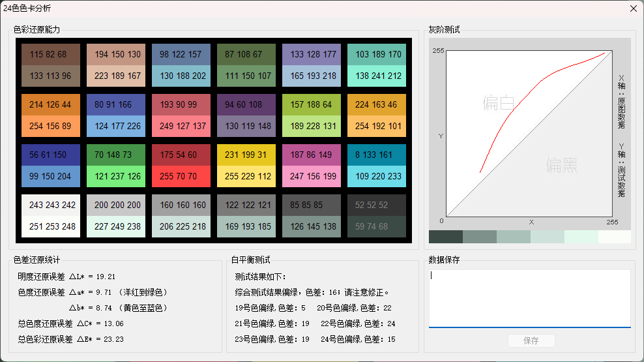644x362 pixels.
Task: Select swatch labeled 247 156 199
Action: pos(312,176)
